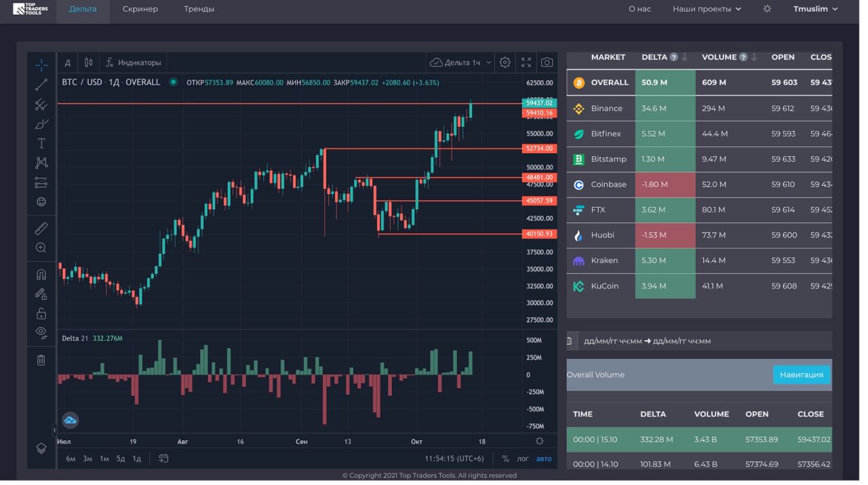
Task: Select the Binance market row
Action: pos(699,109)
